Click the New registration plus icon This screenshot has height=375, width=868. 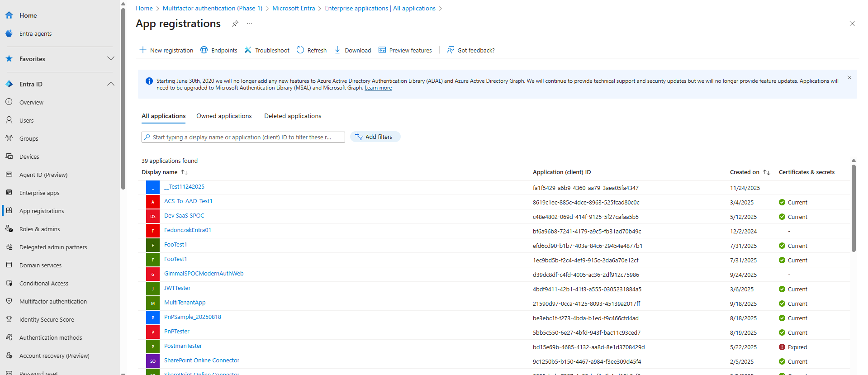143,50
